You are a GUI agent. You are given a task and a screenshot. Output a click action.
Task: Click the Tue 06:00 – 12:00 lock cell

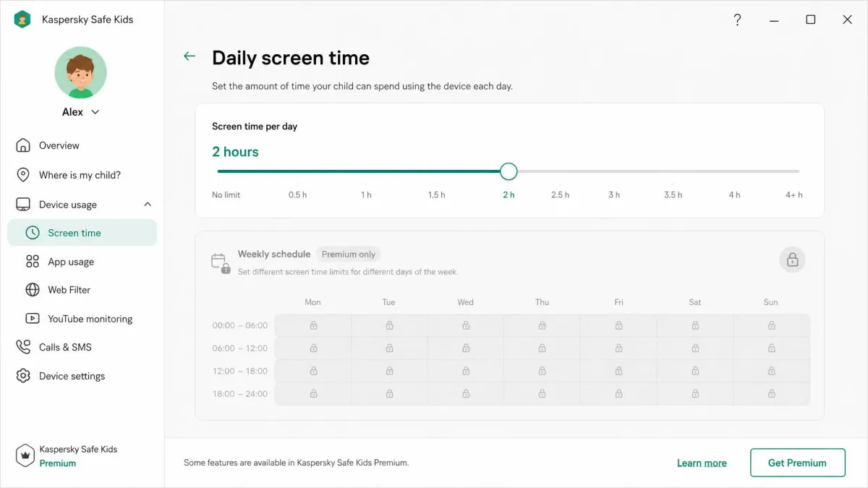[389, 348]
